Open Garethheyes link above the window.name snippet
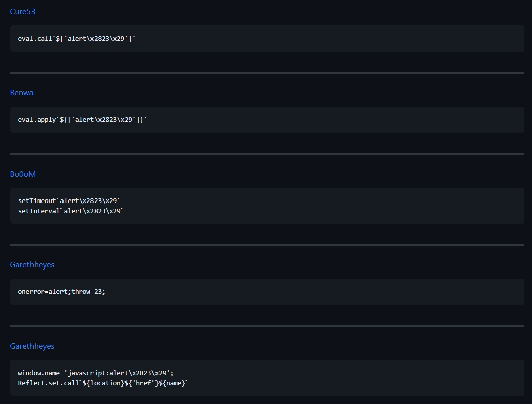 pos(32,346)
